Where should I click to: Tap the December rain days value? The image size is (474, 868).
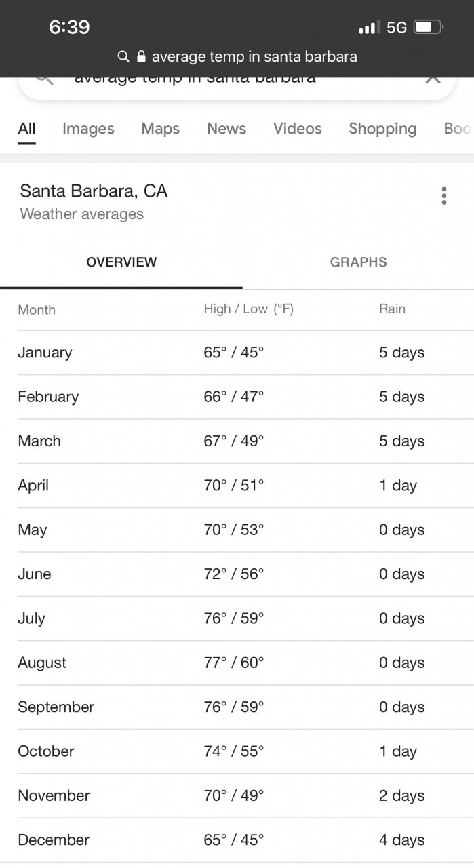point(401,840)
